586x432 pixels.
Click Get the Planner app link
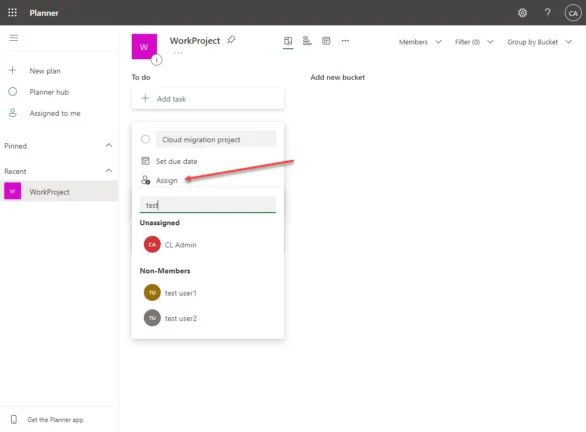(55, 420)
